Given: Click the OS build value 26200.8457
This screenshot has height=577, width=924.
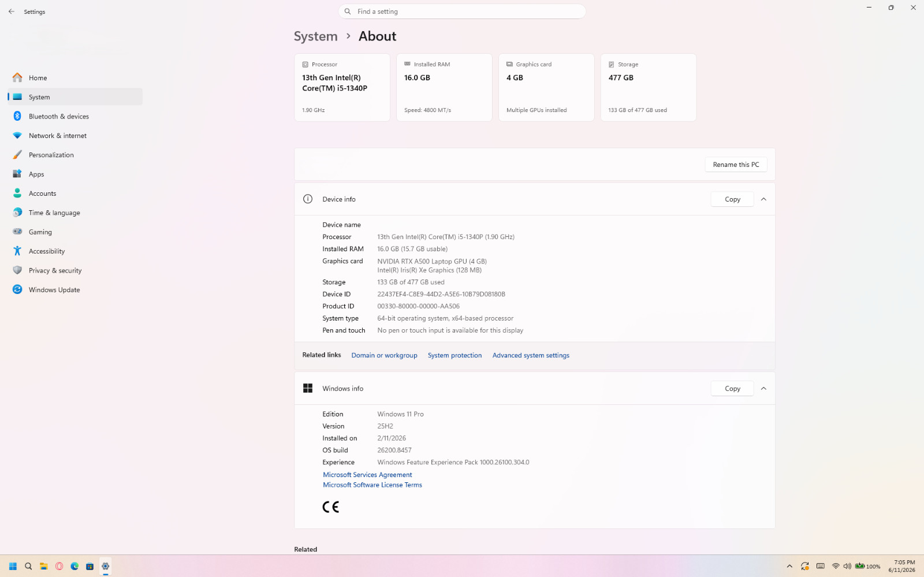Looking at the screenshot, I should coord(394,451).
